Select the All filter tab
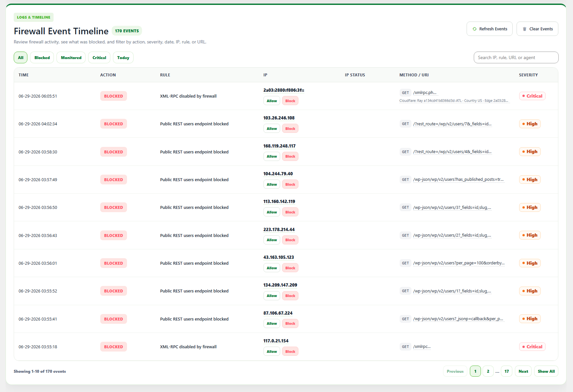This screenshot has height=392, width=573. [21, 57]
